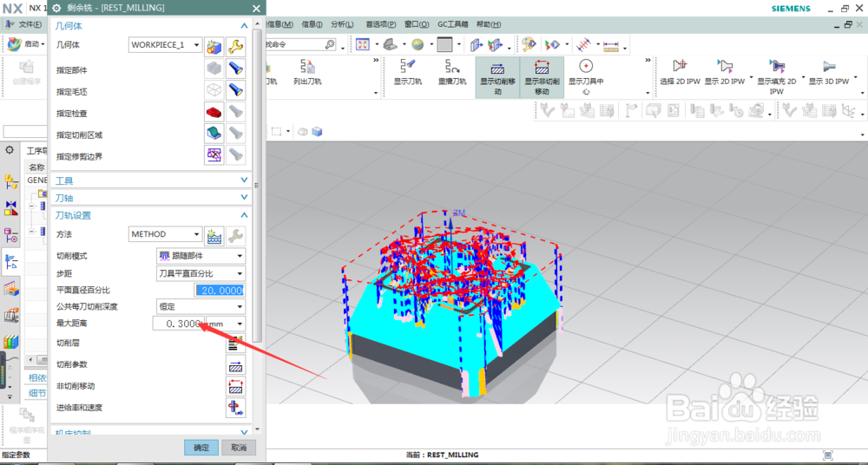This screenshot has height=465, width=868.
Task: Click the ZM axis in the viewport
Action: point(457,213)
